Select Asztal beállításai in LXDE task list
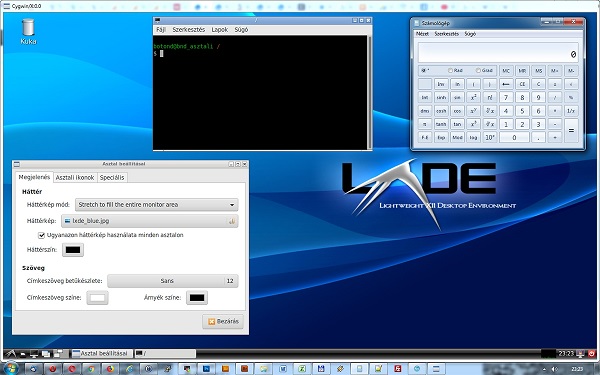This screenshot has height=375, width=600. [102, 354]
